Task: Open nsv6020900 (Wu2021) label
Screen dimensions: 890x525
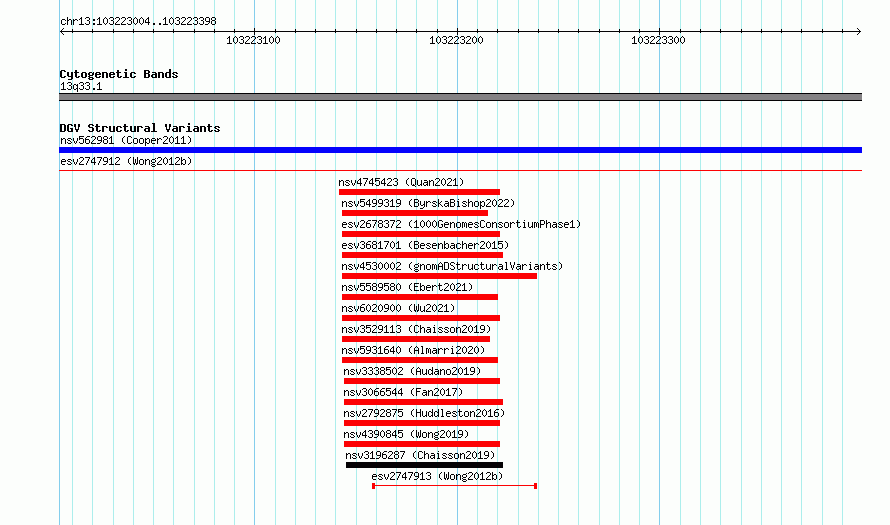Action: (398, 308)
